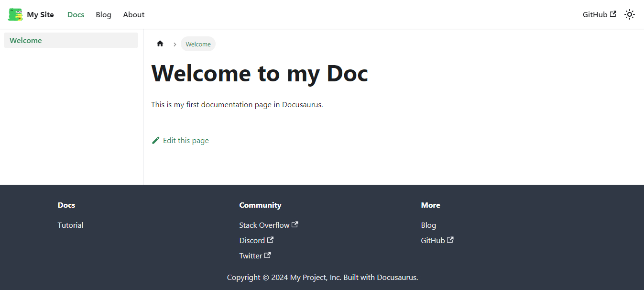Screen dimensions: 644x290
Task: Open the Blog link under More
Action: [x=428, y=224]
